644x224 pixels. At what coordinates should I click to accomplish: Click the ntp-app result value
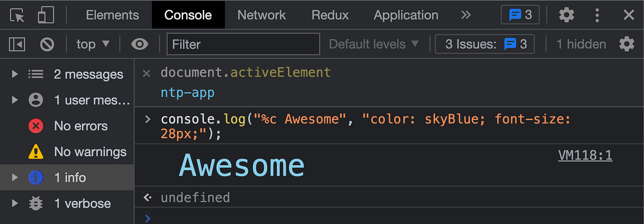(x=188, y=94)
